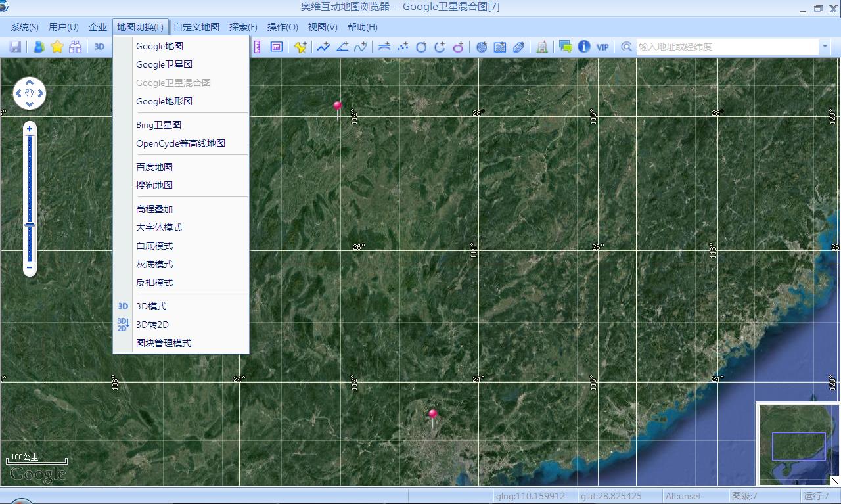Open the Favorites star icon
841x504 pixels.
pos(57,47)
